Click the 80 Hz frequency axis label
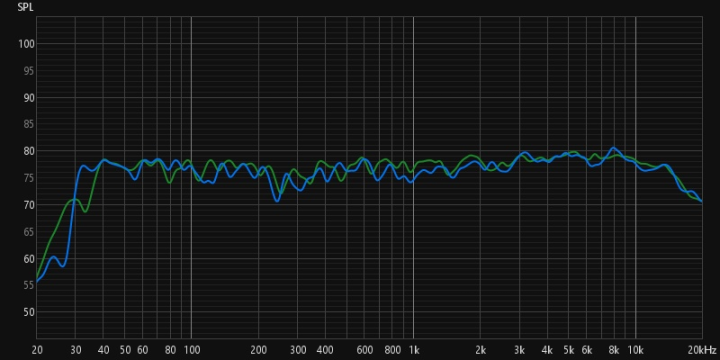The image size is (720, 360). pos(170,350)
